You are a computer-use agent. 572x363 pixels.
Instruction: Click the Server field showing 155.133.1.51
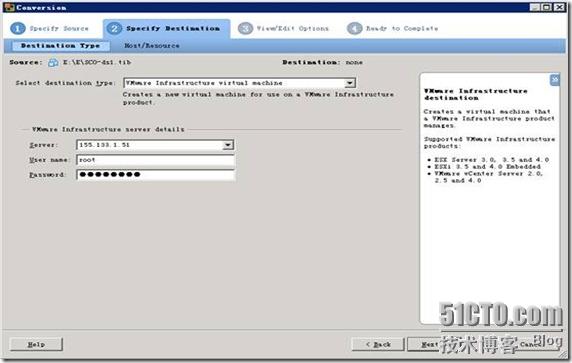155,145
